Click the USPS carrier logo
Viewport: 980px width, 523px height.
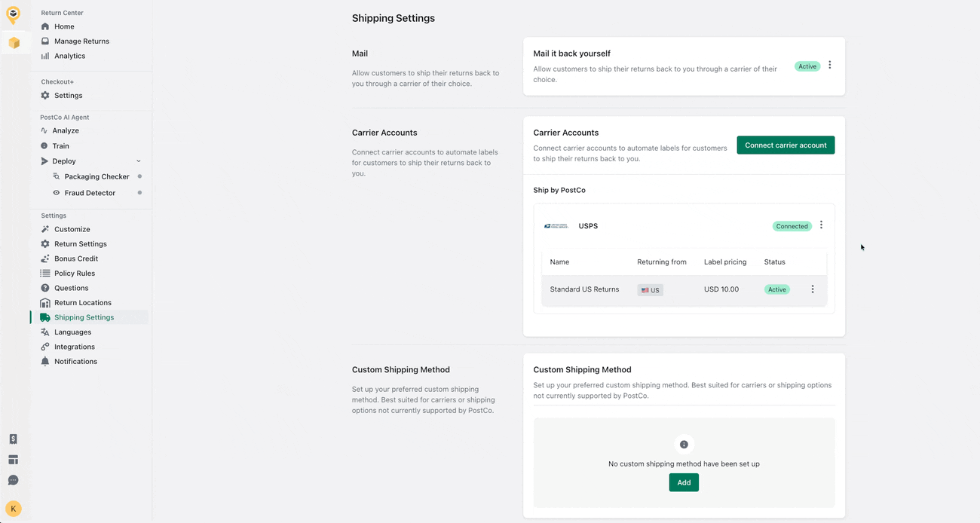click(x=556, y=226)
